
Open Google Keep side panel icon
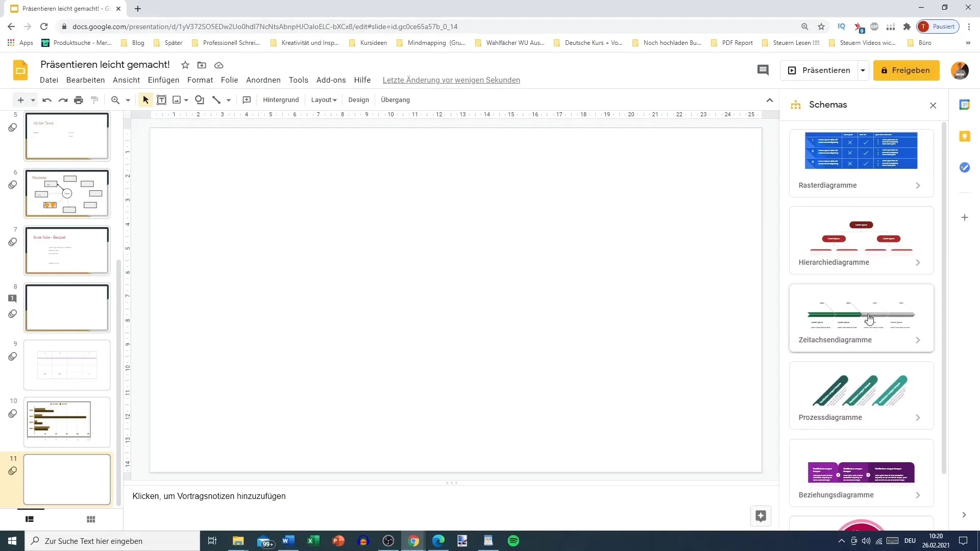(965, 136)
